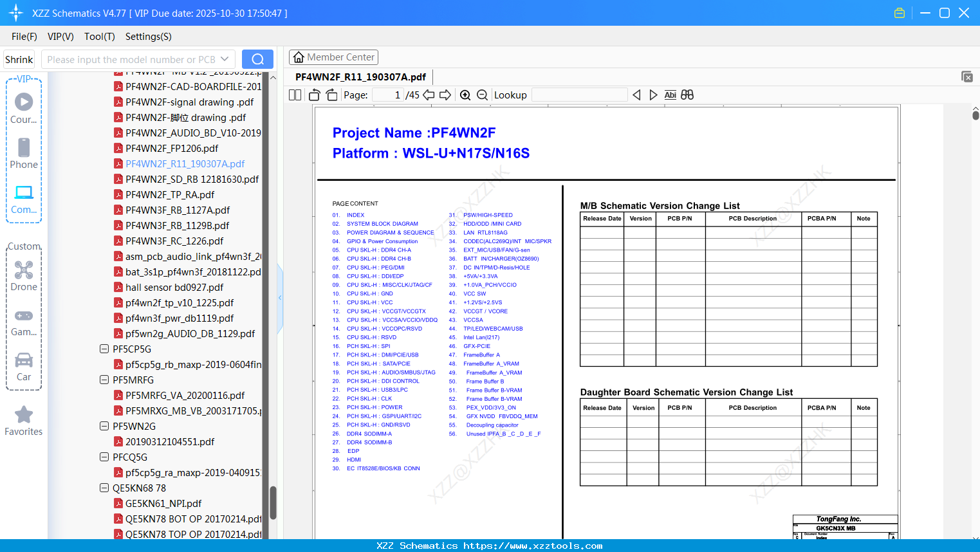
Task: Open pf5wn2g_AUDIO_DB_1129.pdf
Action: tap(190, 334)
